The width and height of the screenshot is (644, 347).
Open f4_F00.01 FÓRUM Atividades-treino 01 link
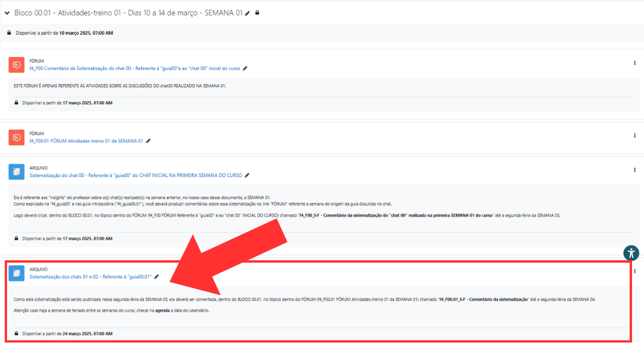(x=86, y=141)
